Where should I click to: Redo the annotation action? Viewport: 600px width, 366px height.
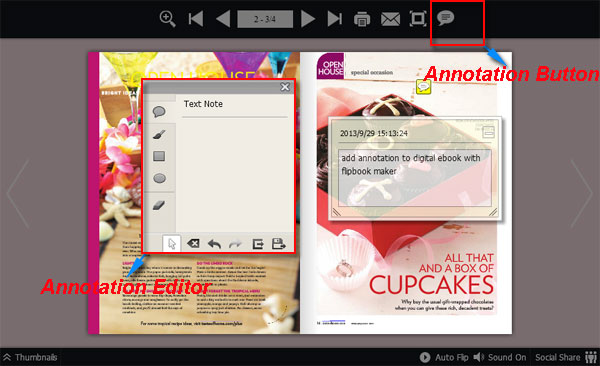pyautogui.click(x=235, y=243)
